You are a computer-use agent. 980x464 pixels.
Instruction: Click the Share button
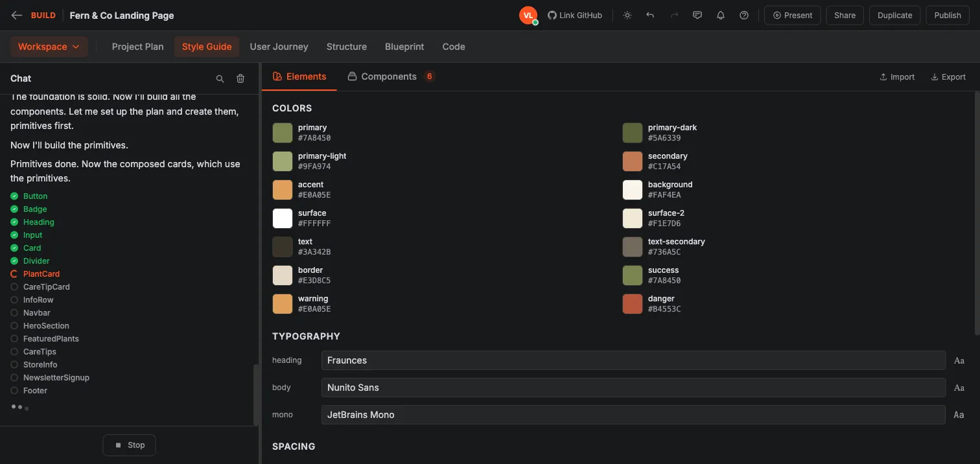[845, 16]
